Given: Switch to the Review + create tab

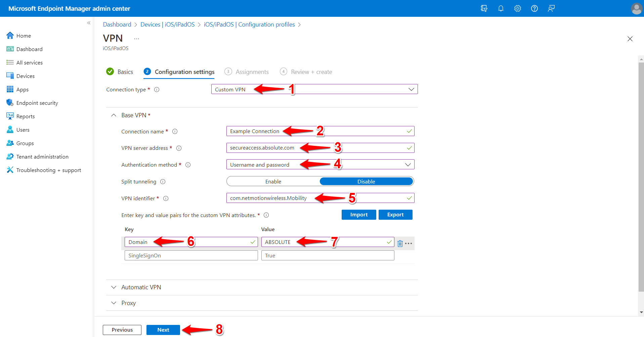Looking at the screenshot, I should 306,72.
